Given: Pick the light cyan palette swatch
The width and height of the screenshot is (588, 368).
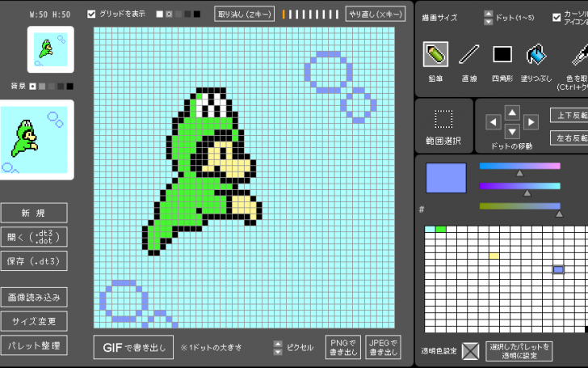Looking at the screenshot, I should tap(430, 229).
